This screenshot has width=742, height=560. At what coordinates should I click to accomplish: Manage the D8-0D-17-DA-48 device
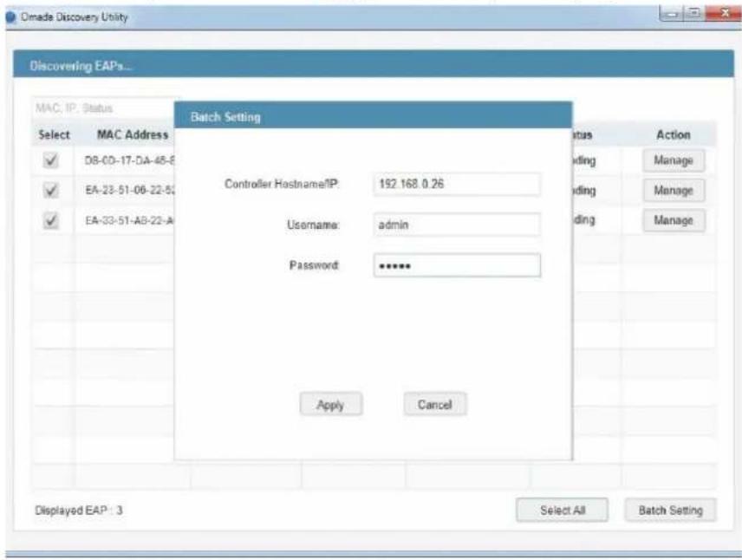tap(674, 160)
